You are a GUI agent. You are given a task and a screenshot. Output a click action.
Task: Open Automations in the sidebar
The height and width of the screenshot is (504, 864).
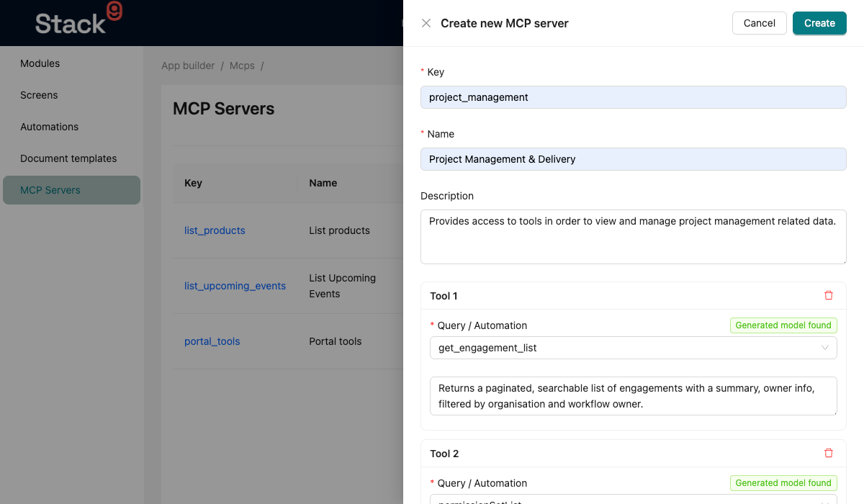point(71,127)
